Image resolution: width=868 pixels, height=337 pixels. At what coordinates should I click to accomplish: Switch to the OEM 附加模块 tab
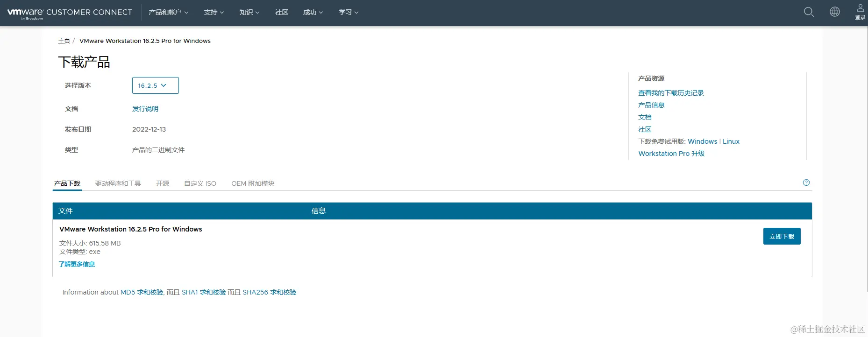(x=253, y=183)
